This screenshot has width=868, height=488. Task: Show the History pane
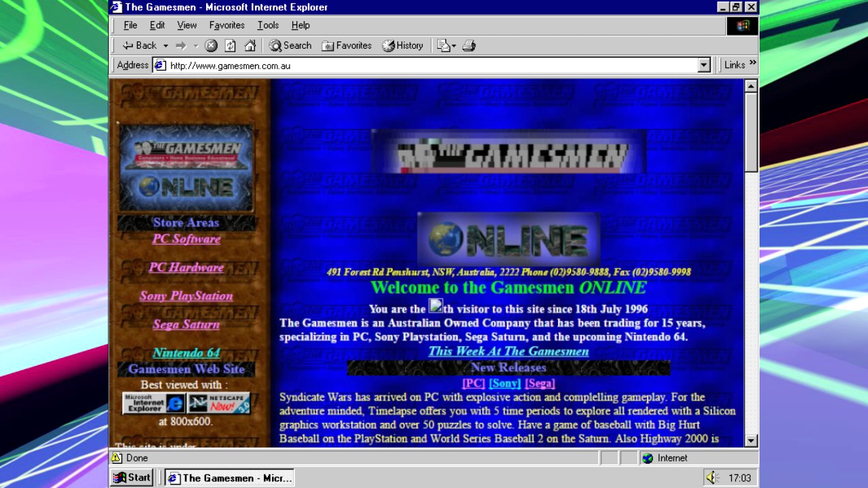[403, 45]
